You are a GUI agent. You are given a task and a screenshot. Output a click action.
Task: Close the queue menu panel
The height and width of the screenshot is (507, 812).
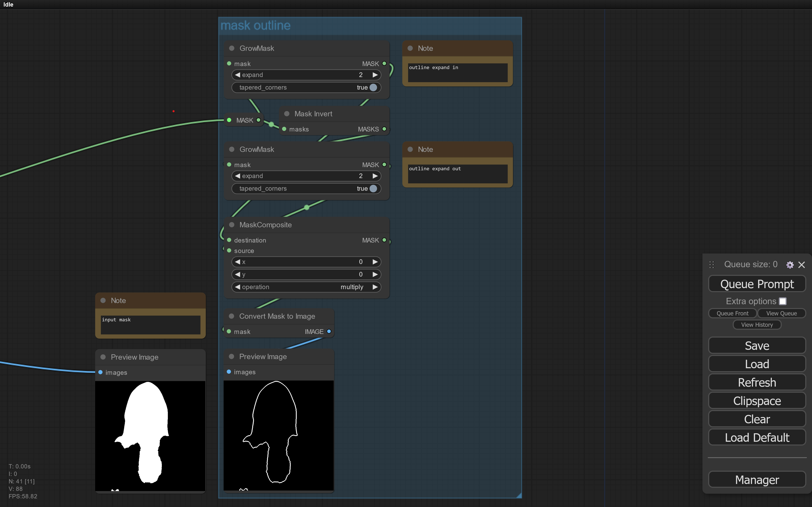click(802, 265)
